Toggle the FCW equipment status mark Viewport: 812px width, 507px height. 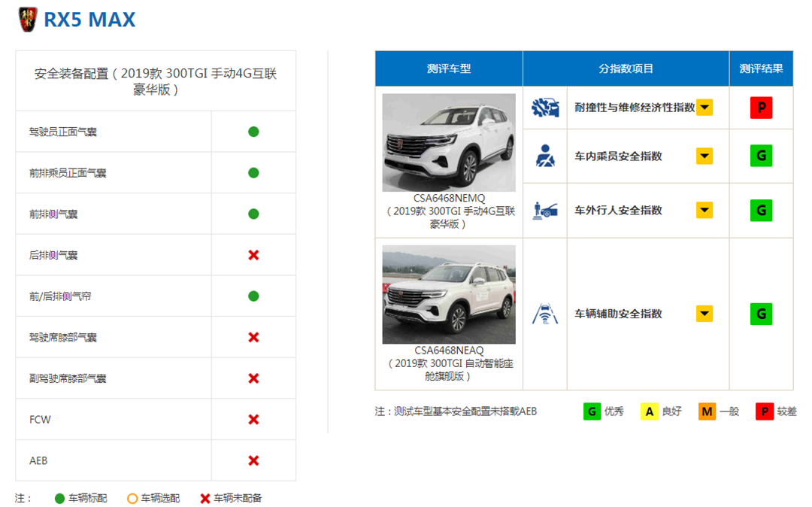tap(253, 419)
